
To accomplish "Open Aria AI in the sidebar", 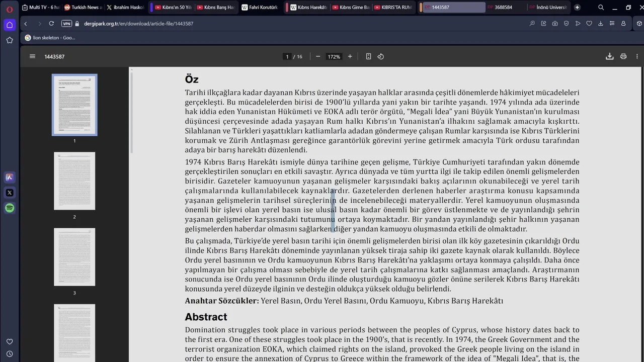I will point(10,177).
